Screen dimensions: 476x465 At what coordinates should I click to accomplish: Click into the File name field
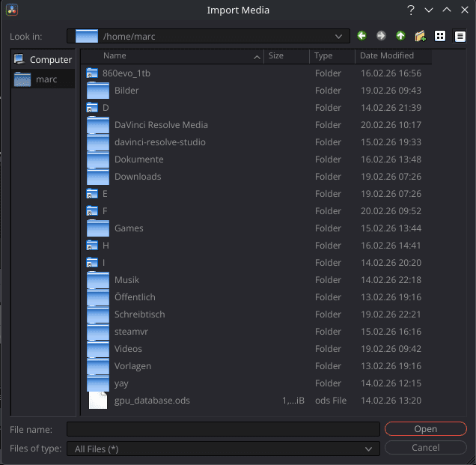point(223,429)
